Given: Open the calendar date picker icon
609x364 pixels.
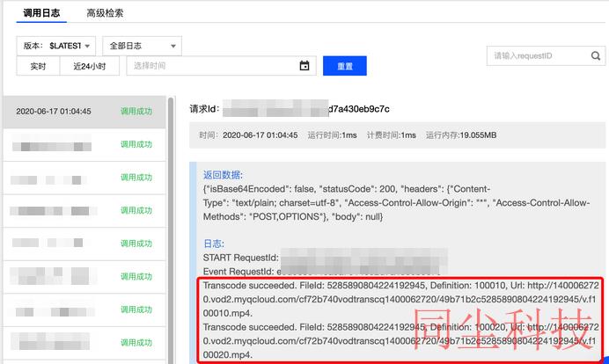Looking at the screenshot, I should coord(304,66).
